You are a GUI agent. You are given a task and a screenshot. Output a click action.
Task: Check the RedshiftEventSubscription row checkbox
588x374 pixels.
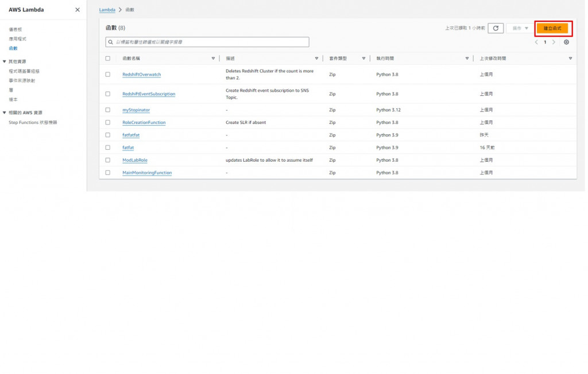coord(107,93)
